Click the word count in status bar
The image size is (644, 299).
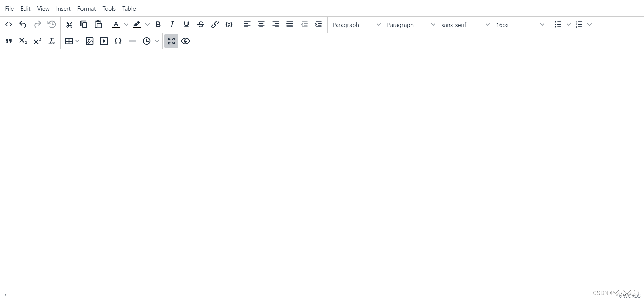click(x=630, y=296)
